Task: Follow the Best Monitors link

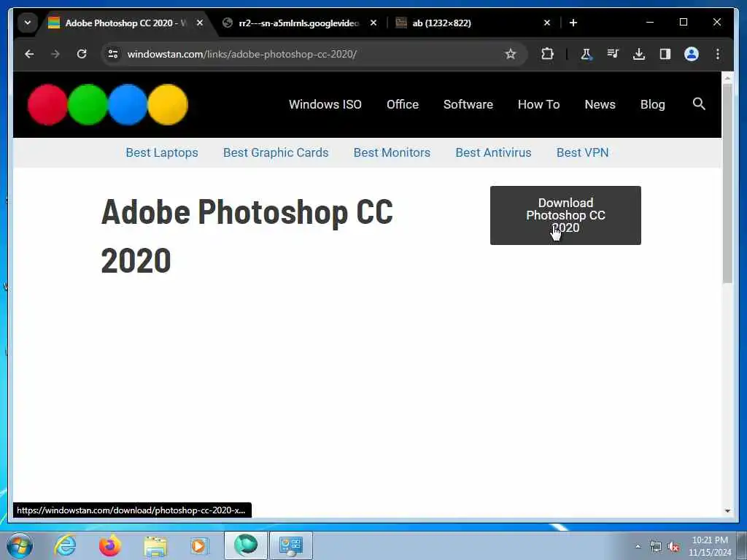Action: 392,153
